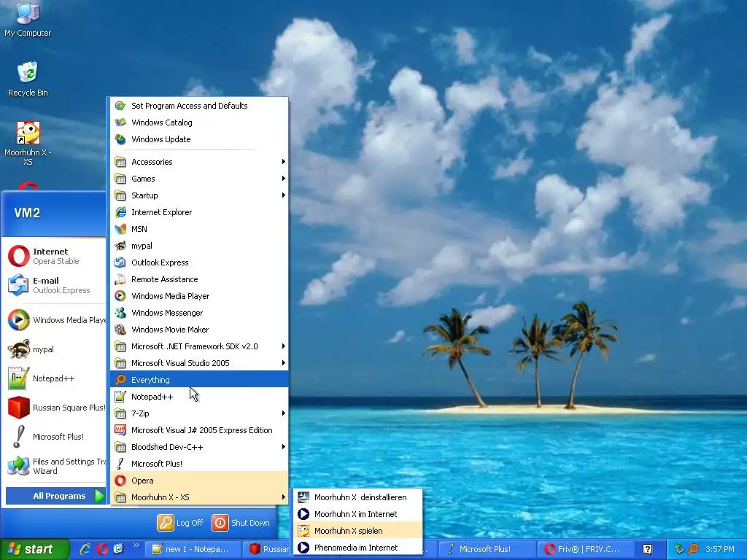Expand the Startup submenu arrow

click(284, 195)
